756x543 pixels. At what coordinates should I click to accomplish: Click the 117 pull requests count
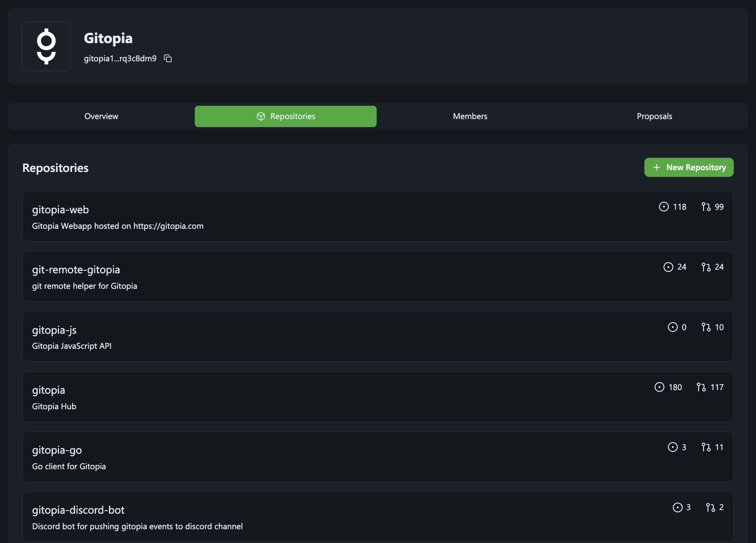pos(717,387)
